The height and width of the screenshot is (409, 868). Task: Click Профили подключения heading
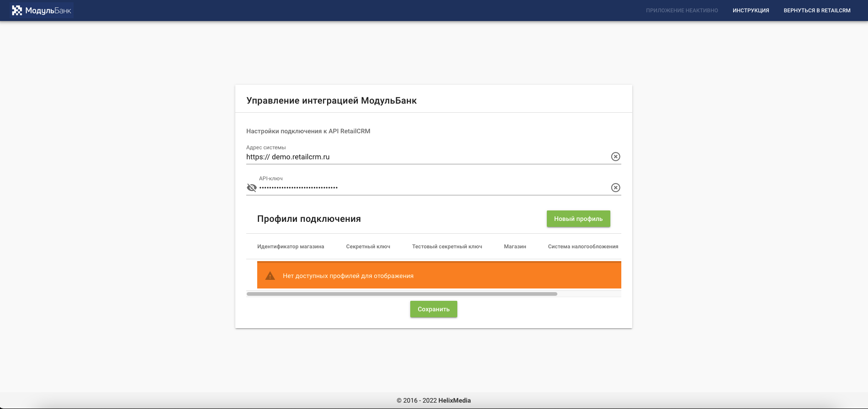(309, 219)
